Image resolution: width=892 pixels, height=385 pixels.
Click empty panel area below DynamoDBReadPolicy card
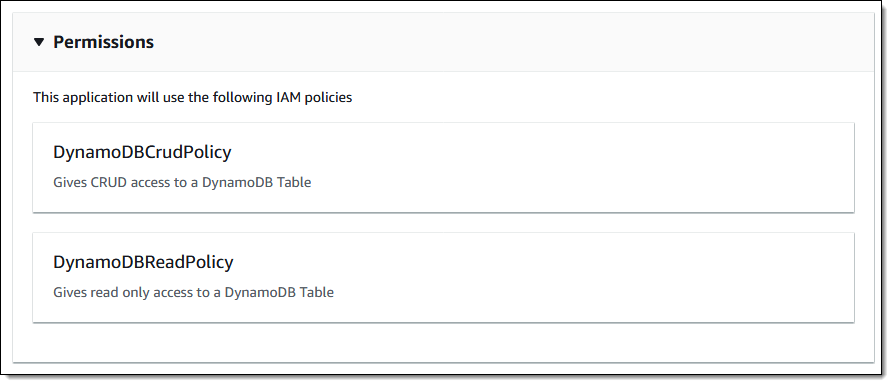(444, 342)
